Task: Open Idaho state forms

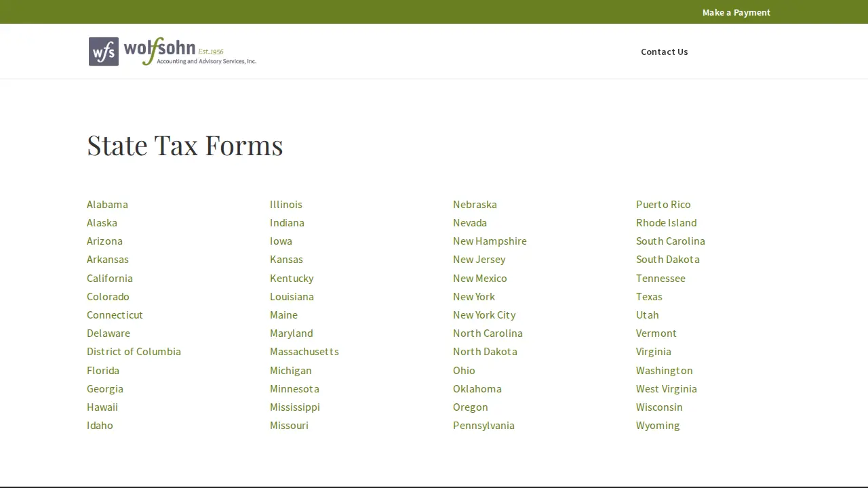Action: pos(100,425)
